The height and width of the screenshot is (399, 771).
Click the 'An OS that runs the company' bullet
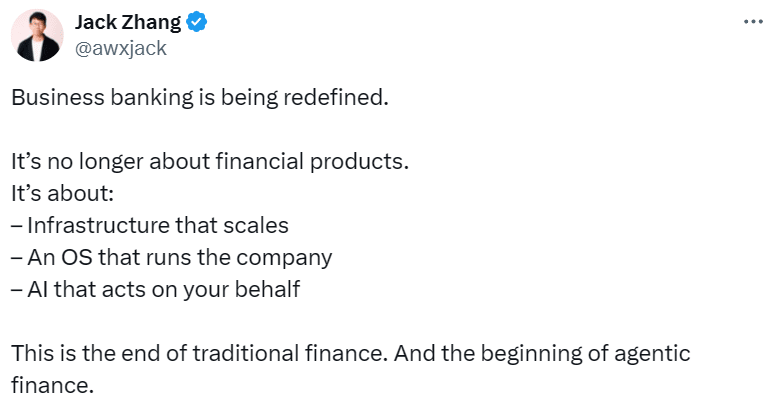pos(172,257)
